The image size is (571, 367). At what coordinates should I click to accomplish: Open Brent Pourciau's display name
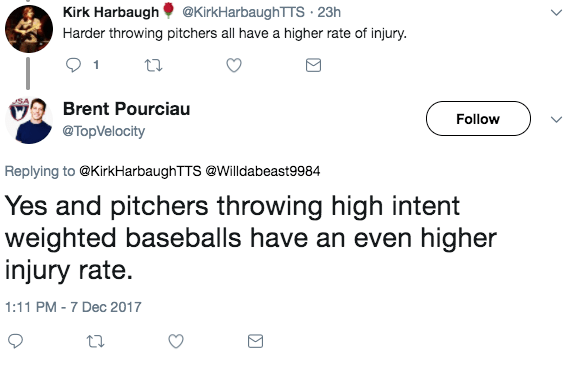point(126,109)
